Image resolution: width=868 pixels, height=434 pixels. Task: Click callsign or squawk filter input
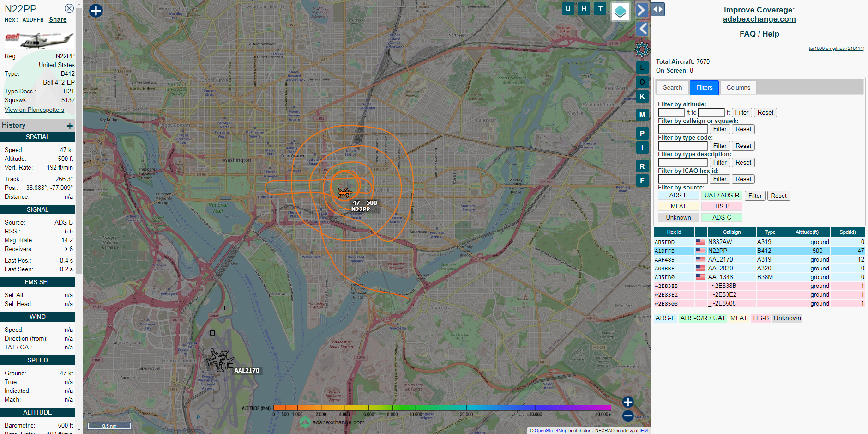682,129
